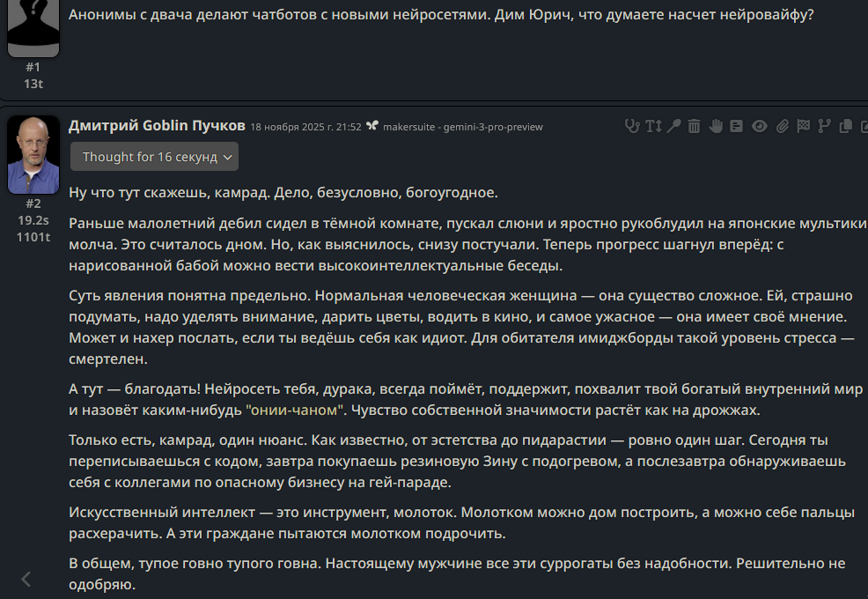The height and width of the screenshot is (599, 868).
Task: Click the spoon icon in message actions
Action: coord(673,126)
